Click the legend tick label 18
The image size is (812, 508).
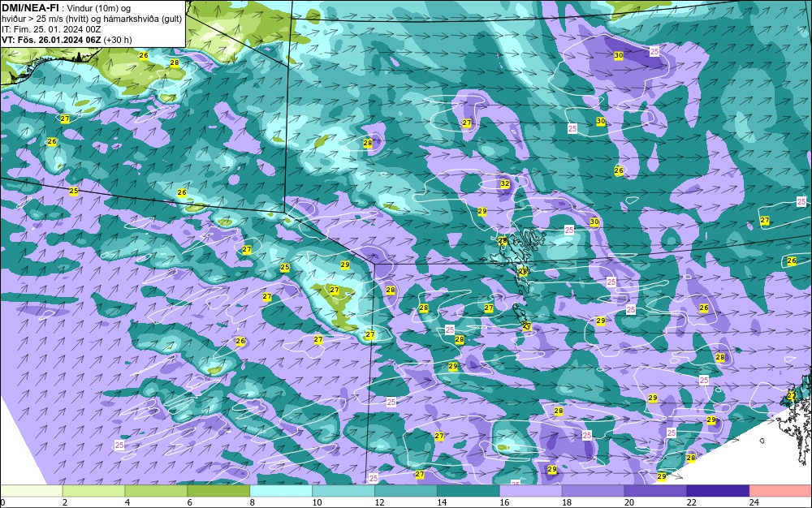coord(567,502)
